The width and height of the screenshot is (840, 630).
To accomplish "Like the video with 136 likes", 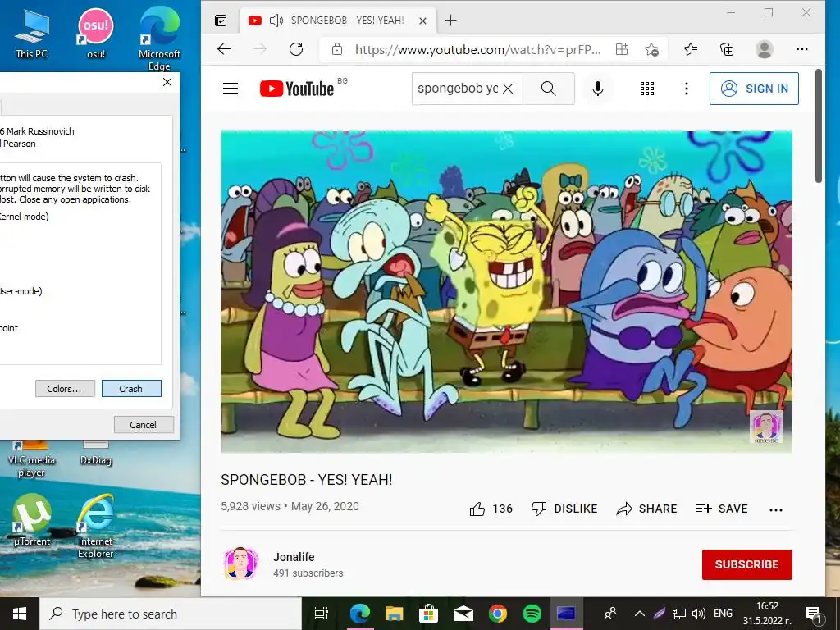I will coord(491,509).
